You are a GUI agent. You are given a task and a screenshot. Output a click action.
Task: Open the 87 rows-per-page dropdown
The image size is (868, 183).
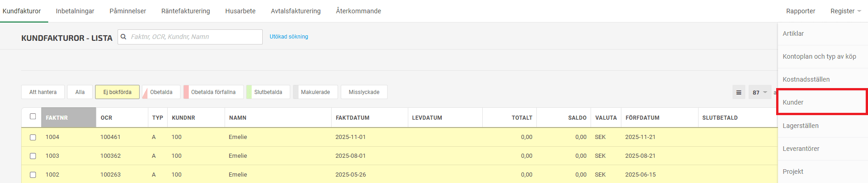[x=760, y=92]
